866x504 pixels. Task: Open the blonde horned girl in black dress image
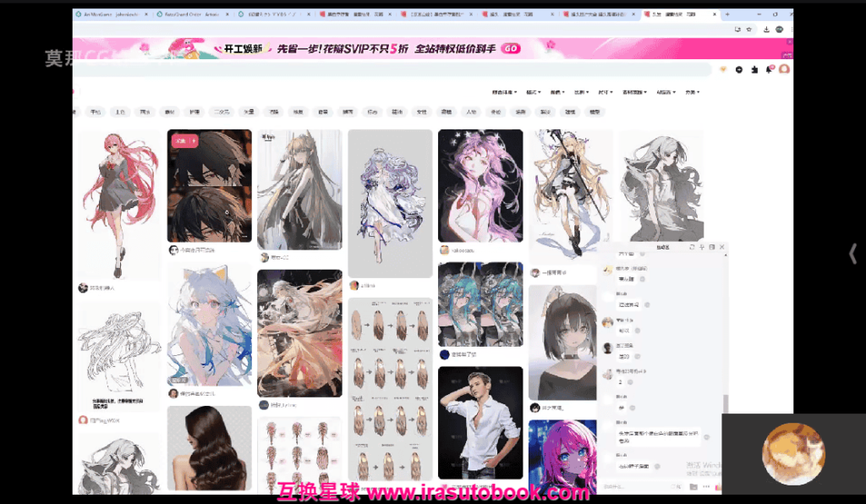300,190
